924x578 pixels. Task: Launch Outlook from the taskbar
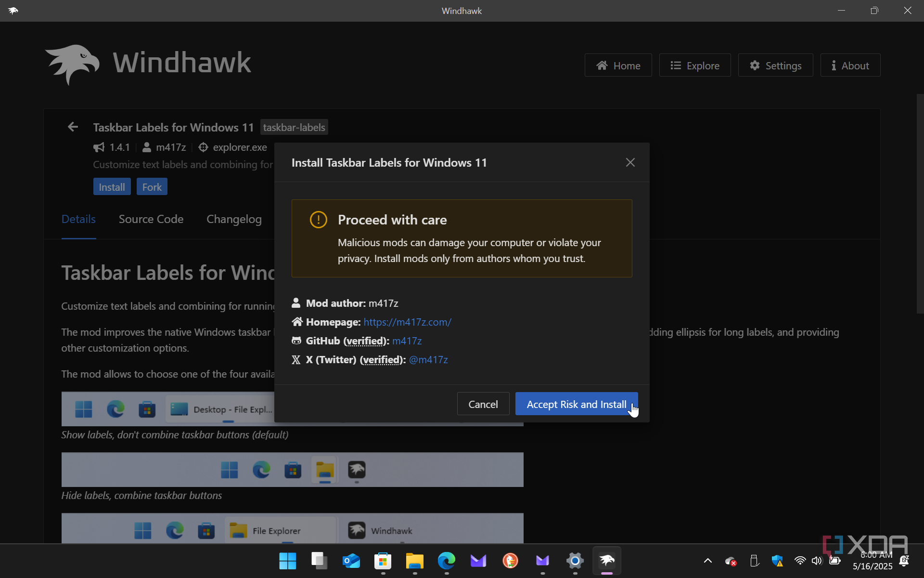coord(351,561)
